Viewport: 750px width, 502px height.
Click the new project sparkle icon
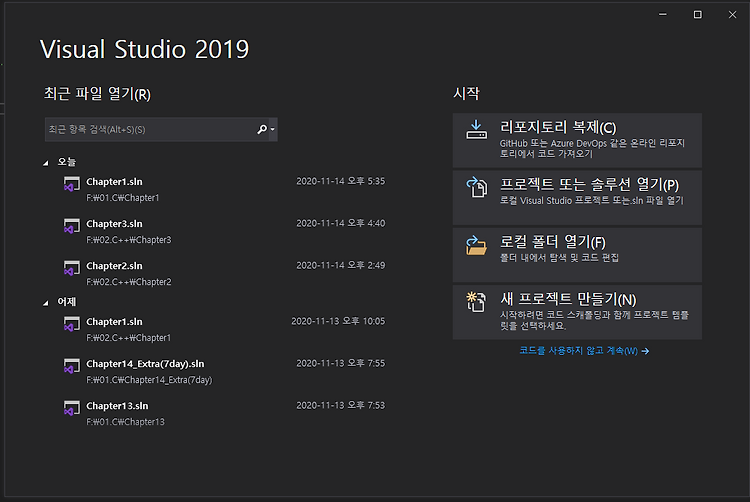pos(476,302)
